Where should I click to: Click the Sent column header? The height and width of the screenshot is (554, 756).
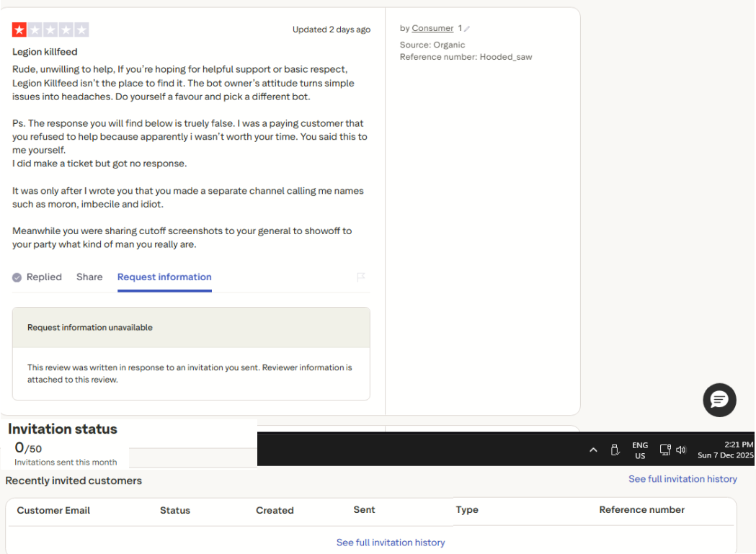click(x=364, y=509)
